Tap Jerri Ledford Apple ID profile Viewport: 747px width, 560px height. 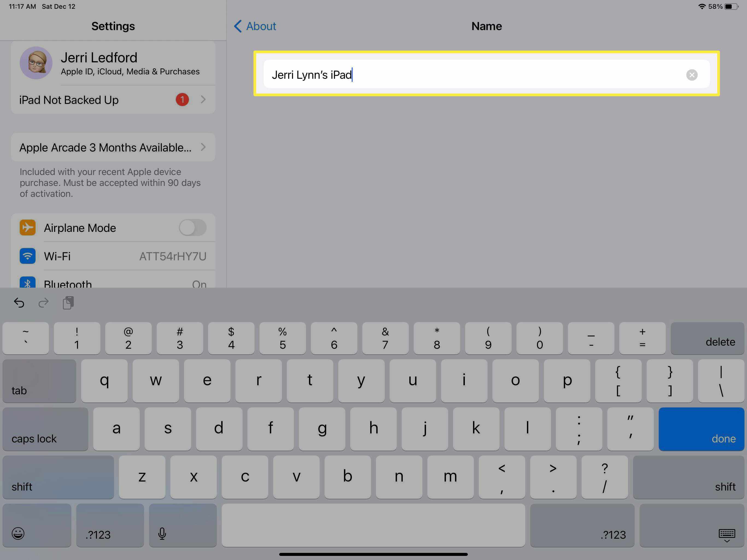click(112, 63)
